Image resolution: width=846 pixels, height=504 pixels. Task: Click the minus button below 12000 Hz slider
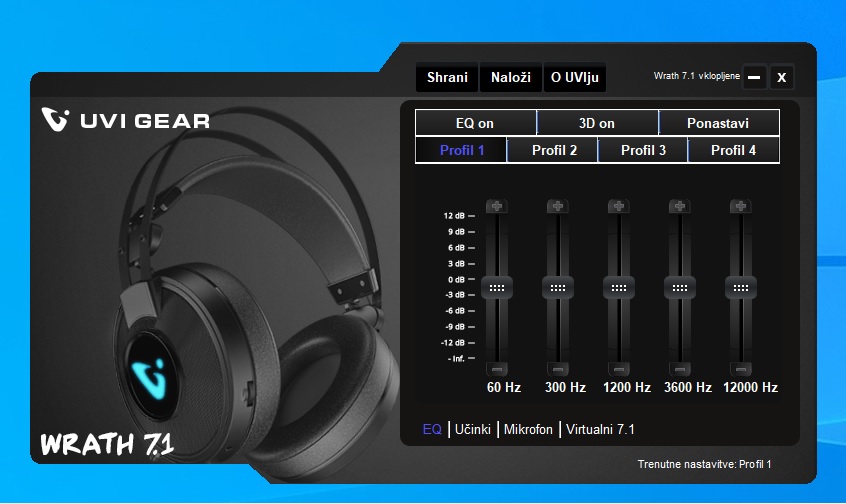[740, 370]
